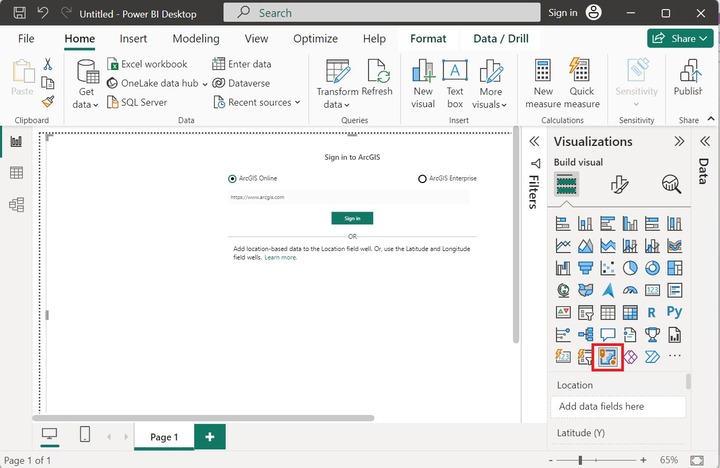Select the ArcGIS Maps visual icon

608,357
